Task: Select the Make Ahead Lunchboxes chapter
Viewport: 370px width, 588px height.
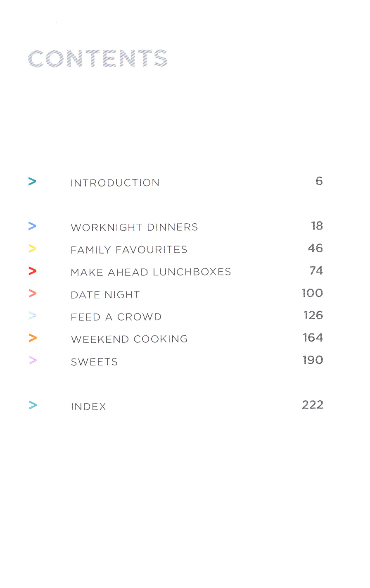Action: click(x=151, y=272)
